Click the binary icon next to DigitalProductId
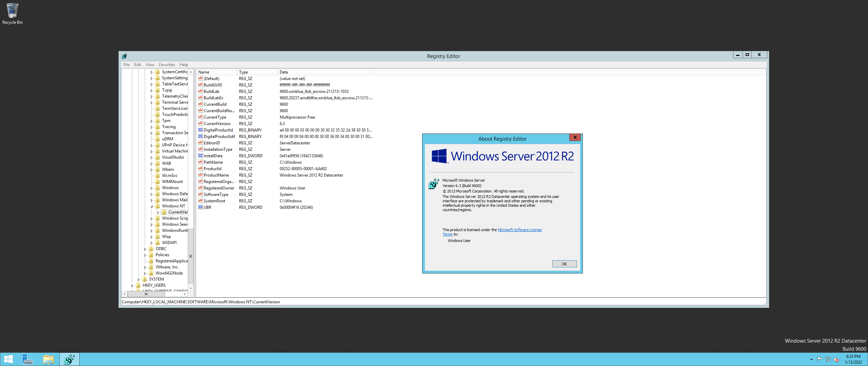This screenshot has height=366, width=868. 200,130
